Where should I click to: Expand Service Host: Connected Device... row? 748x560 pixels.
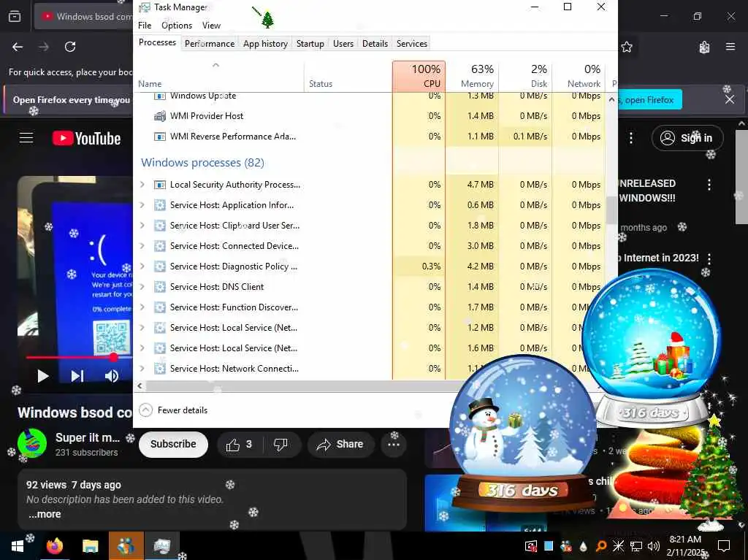coord(142,246)
